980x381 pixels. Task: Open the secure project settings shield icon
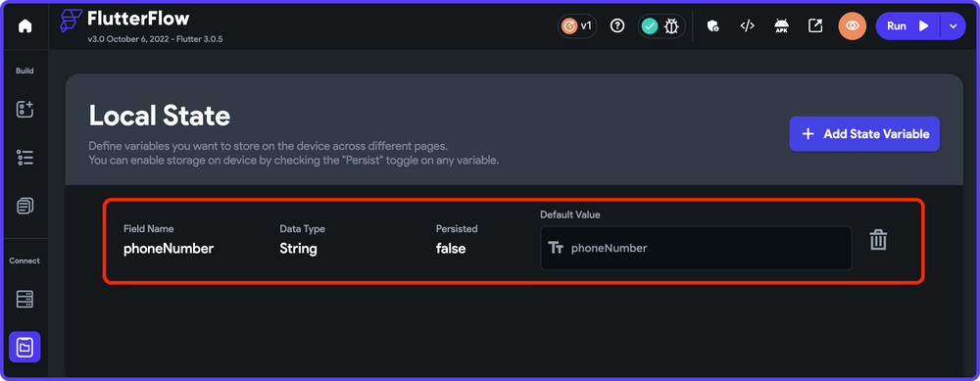click(712, 26)
